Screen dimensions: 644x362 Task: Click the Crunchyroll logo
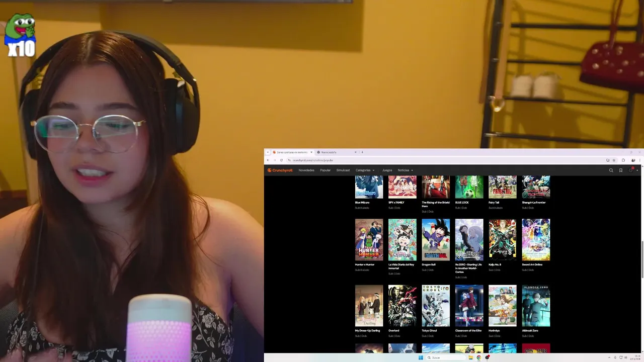tap(280, 170)
